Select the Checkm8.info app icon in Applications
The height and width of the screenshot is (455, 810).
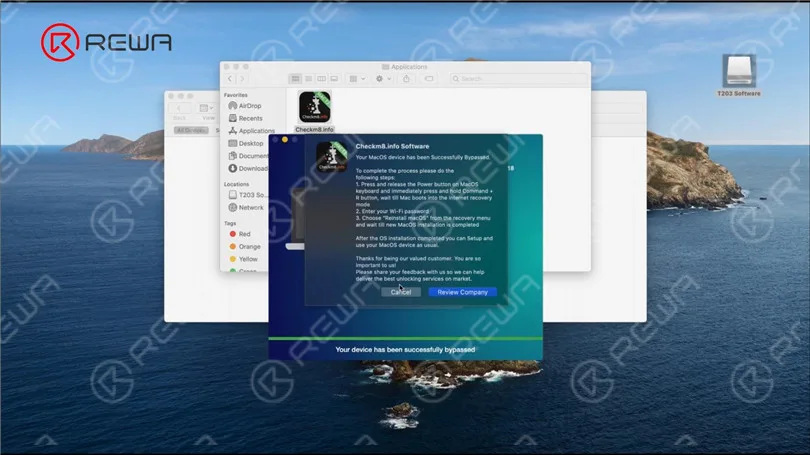pyautogui.click(x=315, y=106)
